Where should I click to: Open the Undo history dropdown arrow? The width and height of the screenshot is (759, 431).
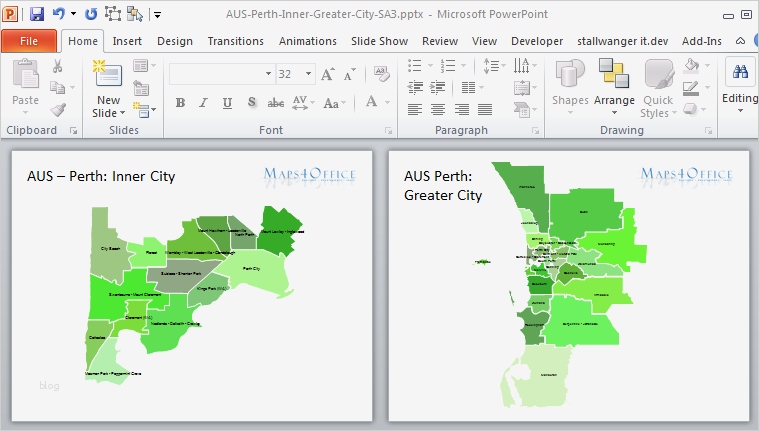pos(74,14)
